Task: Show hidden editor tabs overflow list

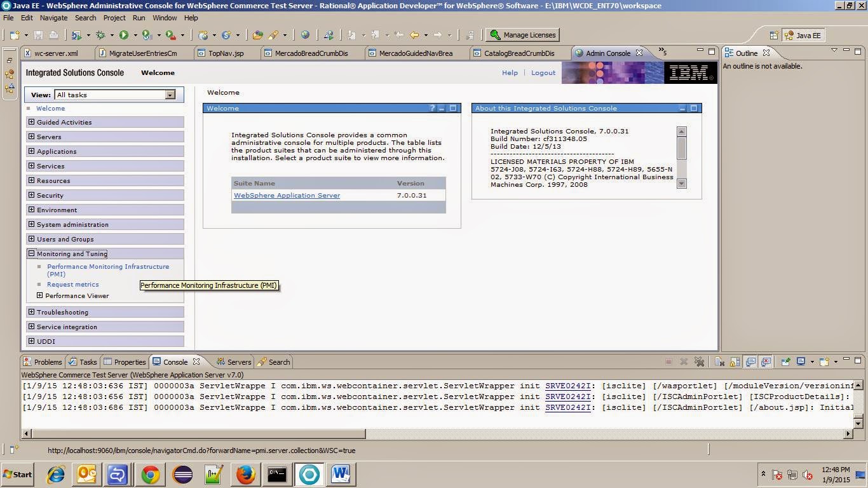Action: pyautogui.click(x=662, y=51)
